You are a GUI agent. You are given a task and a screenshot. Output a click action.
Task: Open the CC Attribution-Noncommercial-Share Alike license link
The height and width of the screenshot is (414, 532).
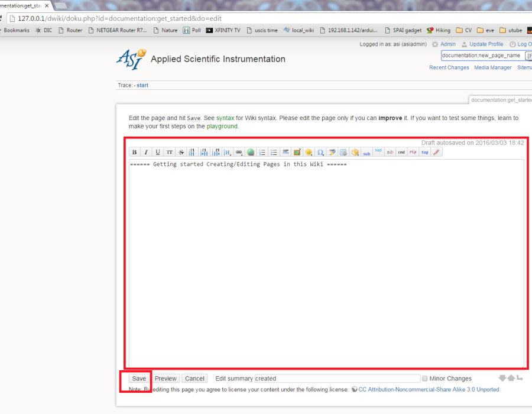coord(429,390)
